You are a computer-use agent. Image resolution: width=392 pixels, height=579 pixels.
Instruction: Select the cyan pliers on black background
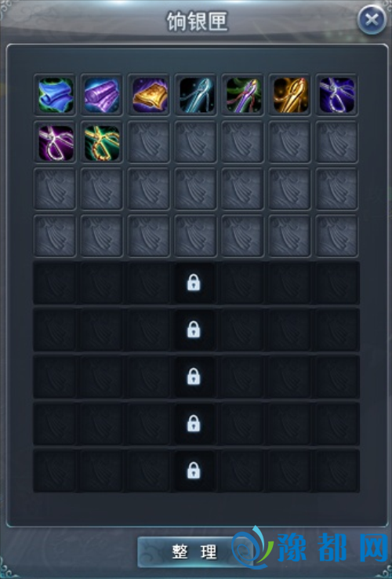(x=196, y=95)
